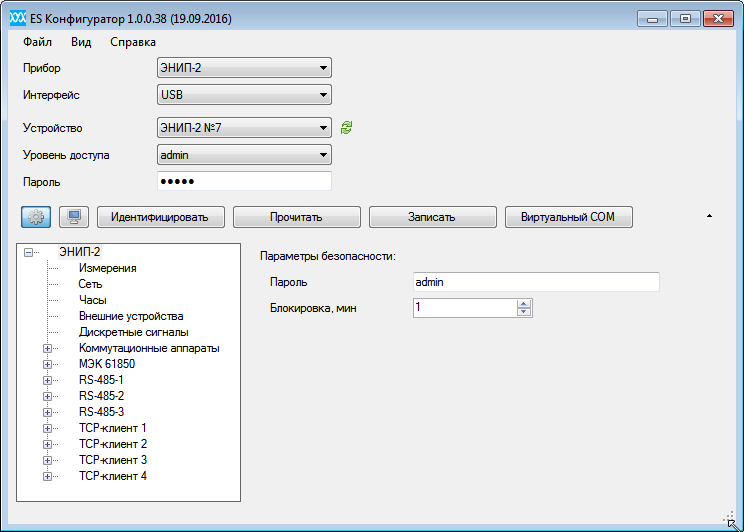
Task: Select TCP-клиент 1 tree label
Action: pyautogui.click(x=113, y=428)
